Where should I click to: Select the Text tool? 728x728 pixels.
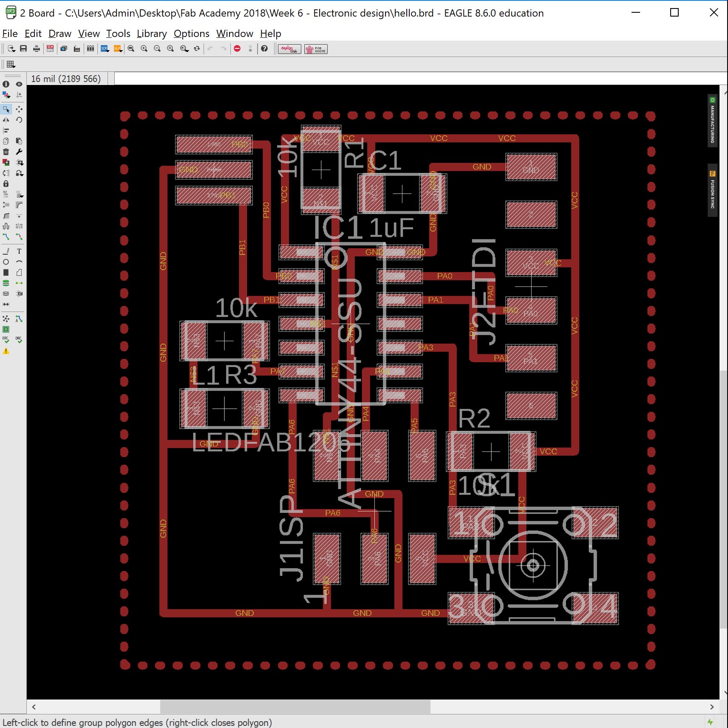[19, 251]
